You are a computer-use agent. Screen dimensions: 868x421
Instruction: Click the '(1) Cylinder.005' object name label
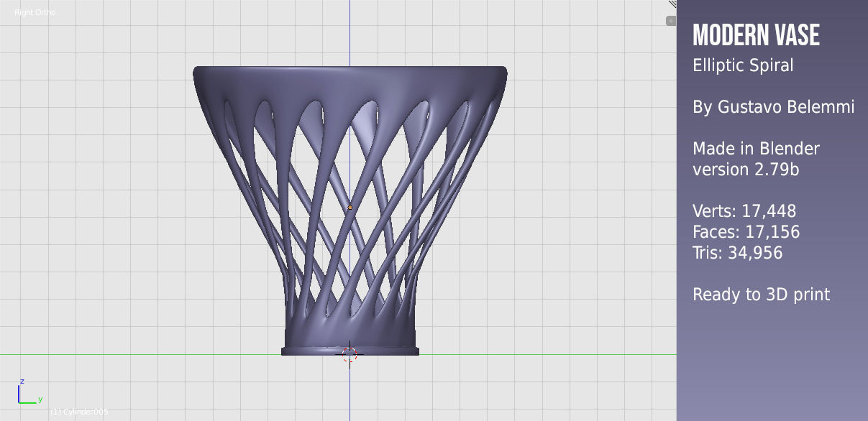[79, 412]
